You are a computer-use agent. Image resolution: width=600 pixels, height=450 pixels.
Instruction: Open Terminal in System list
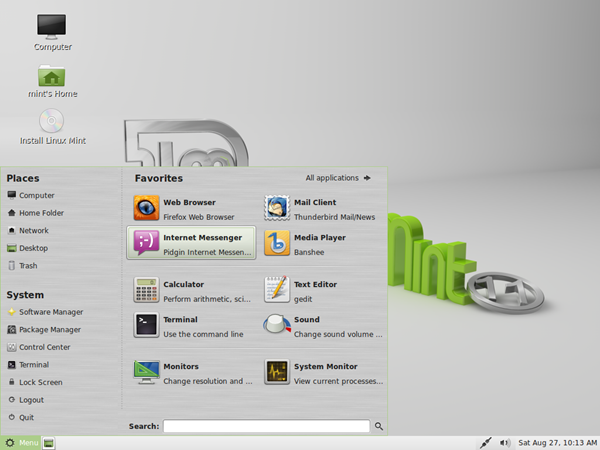click(29, 365)
